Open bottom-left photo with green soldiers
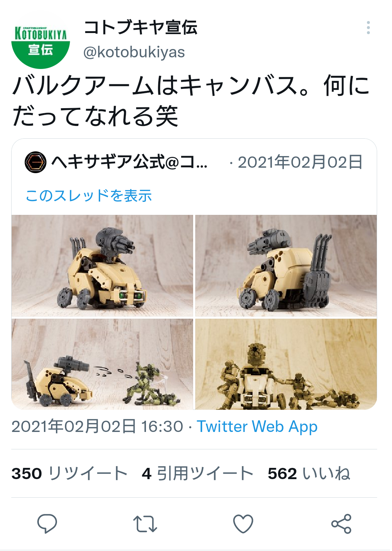392x551 pixels. [102, 364]
